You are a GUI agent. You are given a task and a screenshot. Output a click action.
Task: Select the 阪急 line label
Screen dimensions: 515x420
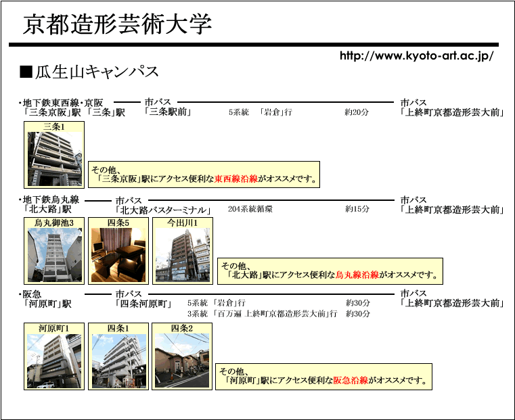(x=30, y=294)
